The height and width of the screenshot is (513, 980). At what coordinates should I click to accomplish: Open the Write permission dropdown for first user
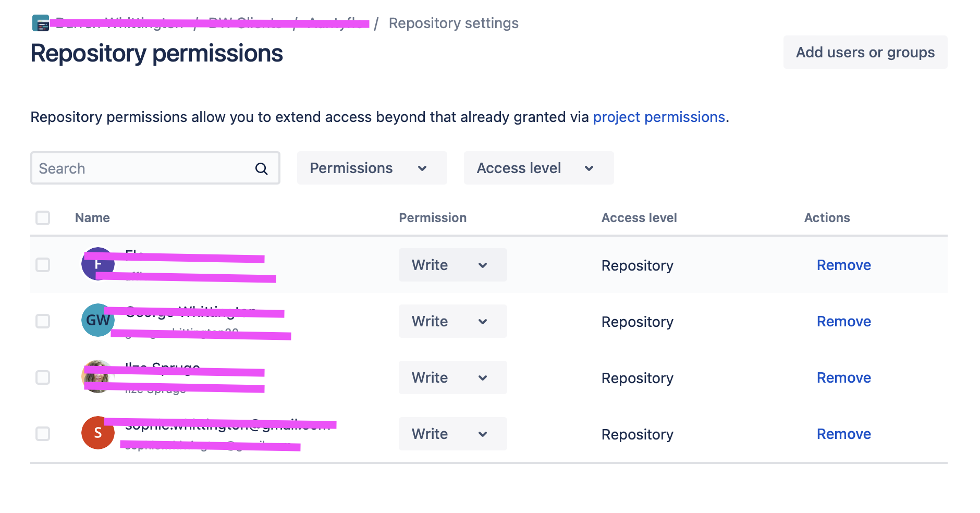tap(452, 265)
